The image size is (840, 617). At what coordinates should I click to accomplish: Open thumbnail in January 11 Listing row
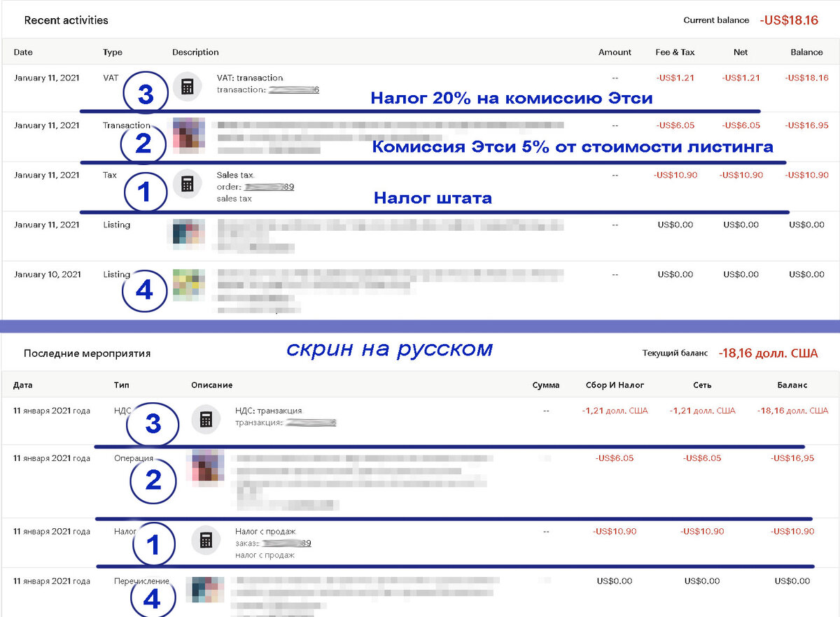[189, 234]
